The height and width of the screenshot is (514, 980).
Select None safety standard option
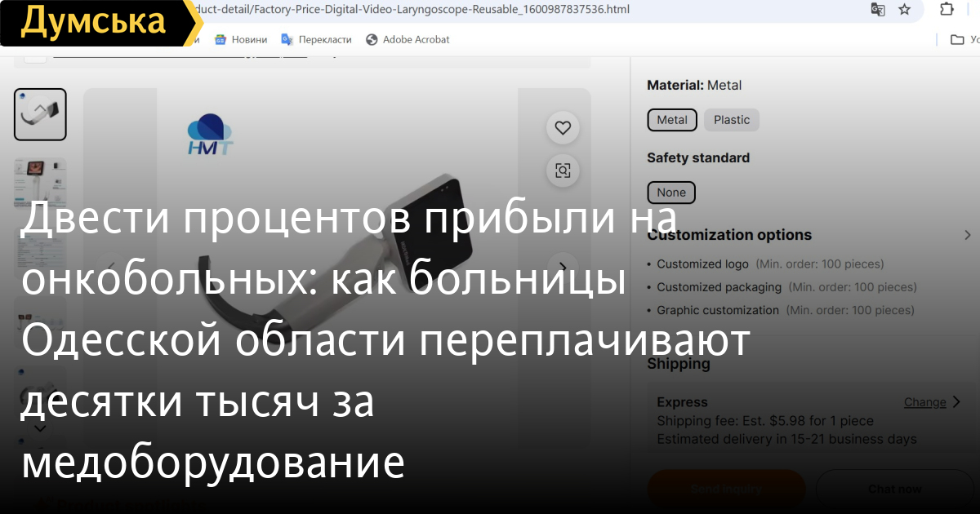click(671, 193)
